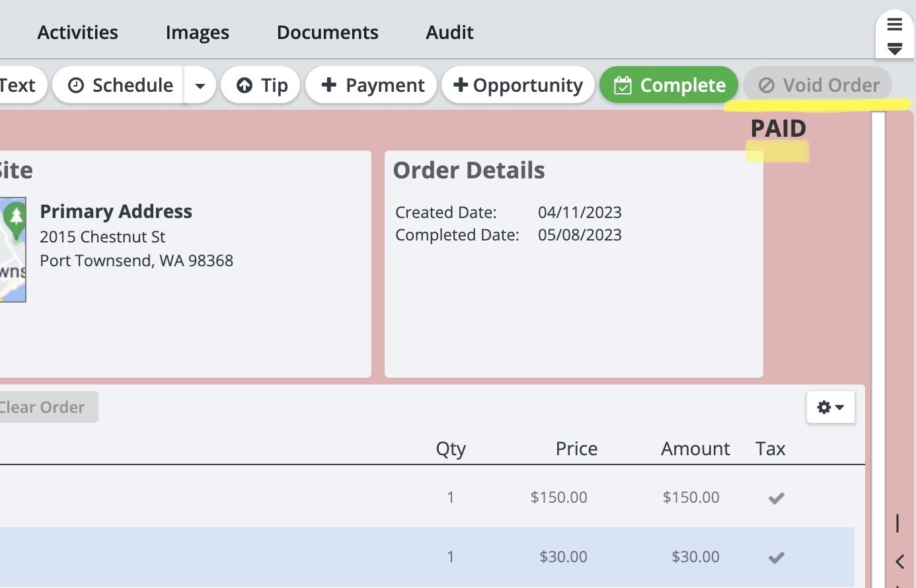916x588 pixels.
Task: Expand the Schedule dropdown arrow
Action: click(x=200, y=85)
